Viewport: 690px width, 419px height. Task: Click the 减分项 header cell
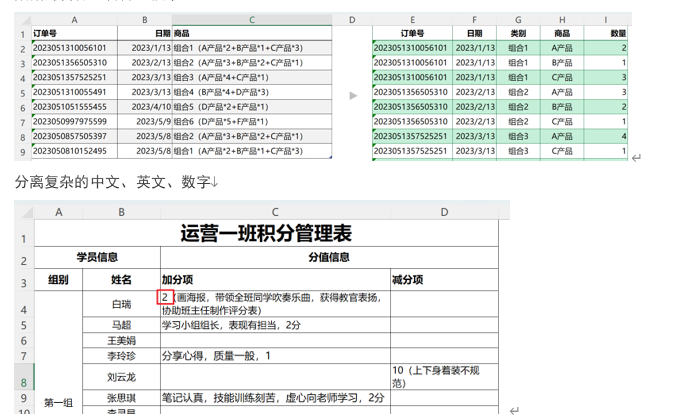pos(444,279)
